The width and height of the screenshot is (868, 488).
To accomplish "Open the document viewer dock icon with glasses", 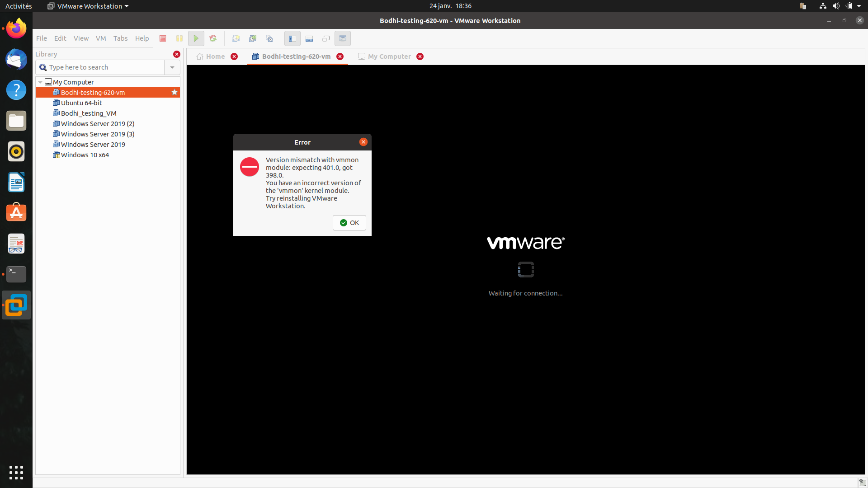I will point(16,244).
